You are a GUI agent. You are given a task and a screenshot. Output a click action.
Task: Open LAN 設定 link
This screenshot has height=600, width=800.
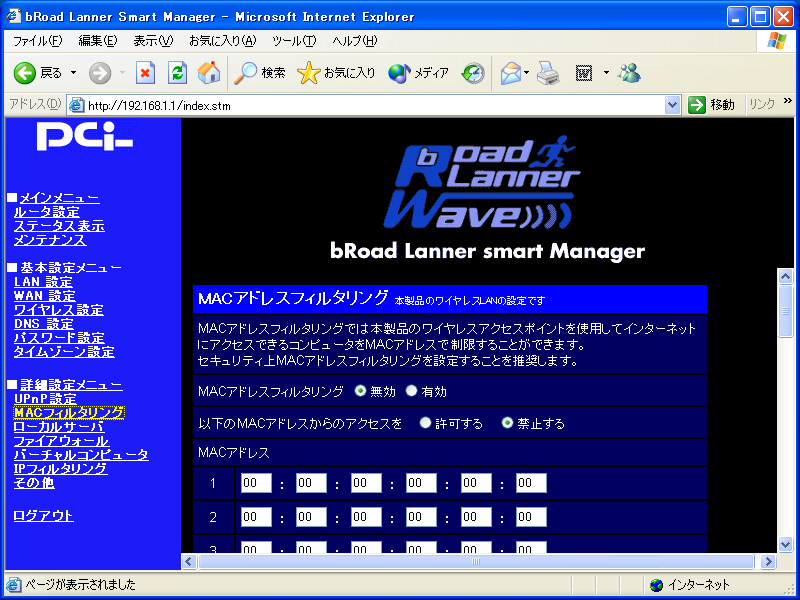[x=43, y=282]
